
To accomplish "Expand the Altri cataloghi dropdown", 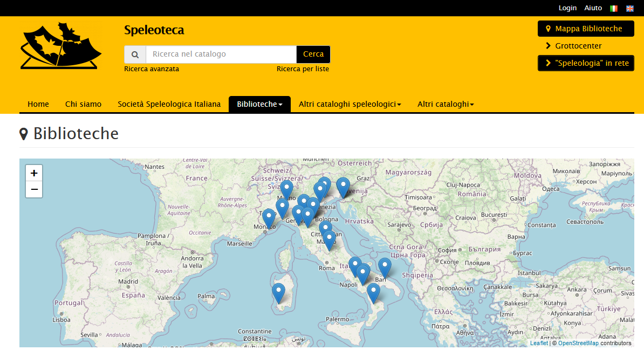I will [446, 104].
